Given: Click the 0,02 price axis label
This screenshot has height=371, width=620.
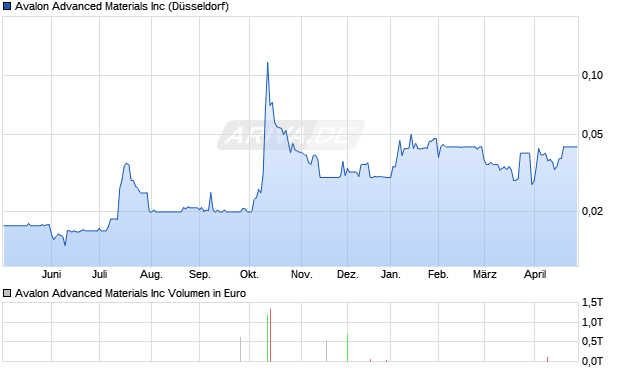Looking at the screenshot, I should coord(592,211).
